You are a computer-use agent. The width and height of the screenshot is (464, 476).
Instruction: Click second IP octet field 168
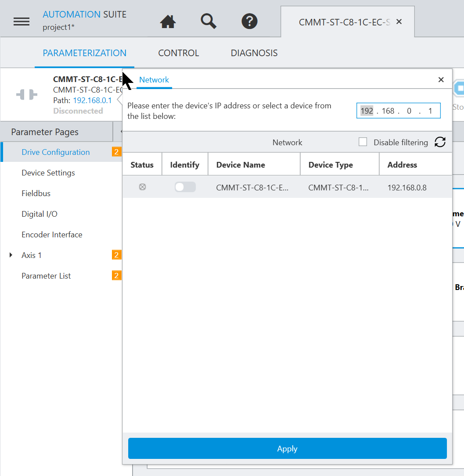coord(388,111)
